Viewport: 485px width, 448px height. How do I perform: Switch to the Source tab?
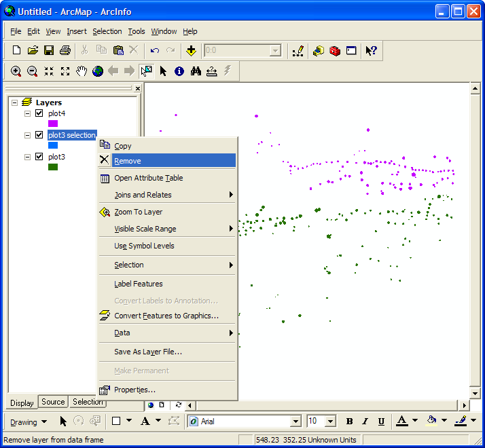point(53,402)
